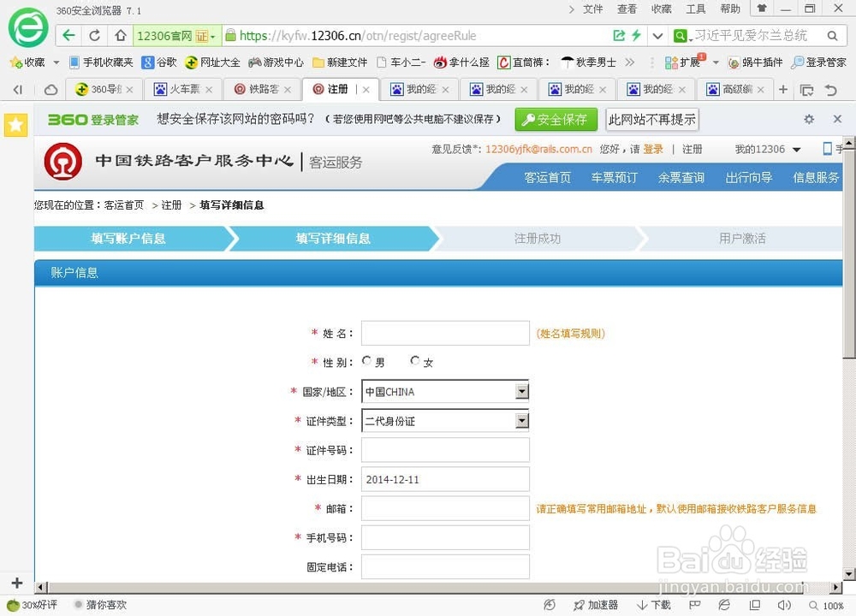Open the 国家/地区 country dropdown

522,391
